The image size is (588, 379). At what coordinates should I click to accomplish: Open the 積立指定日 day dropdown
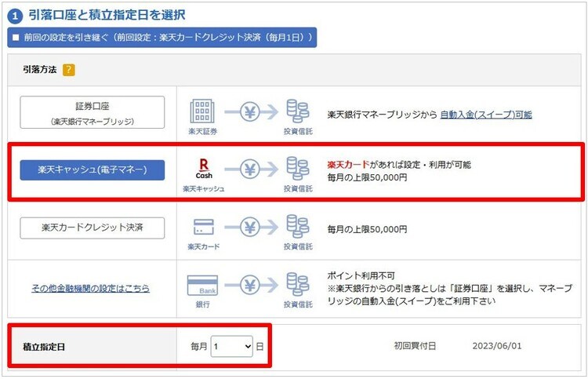(232, 346)
